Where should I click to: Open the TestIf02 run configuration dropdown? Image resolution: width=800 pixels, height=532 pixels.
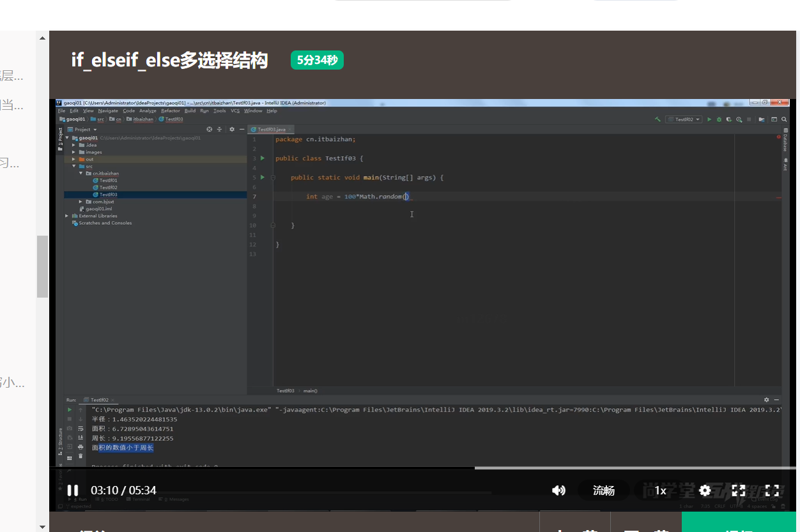pos(684,119)
